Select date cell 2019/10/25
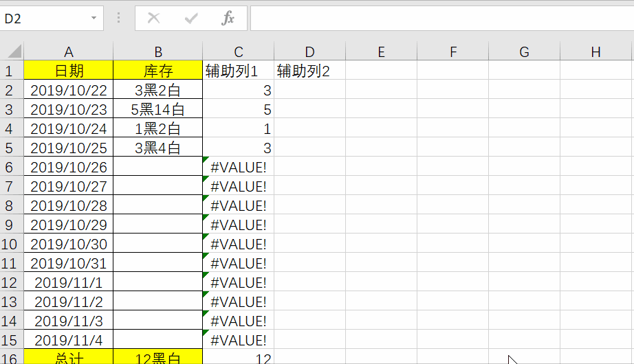This screenshot has width=634, height=364. (68, 147)
